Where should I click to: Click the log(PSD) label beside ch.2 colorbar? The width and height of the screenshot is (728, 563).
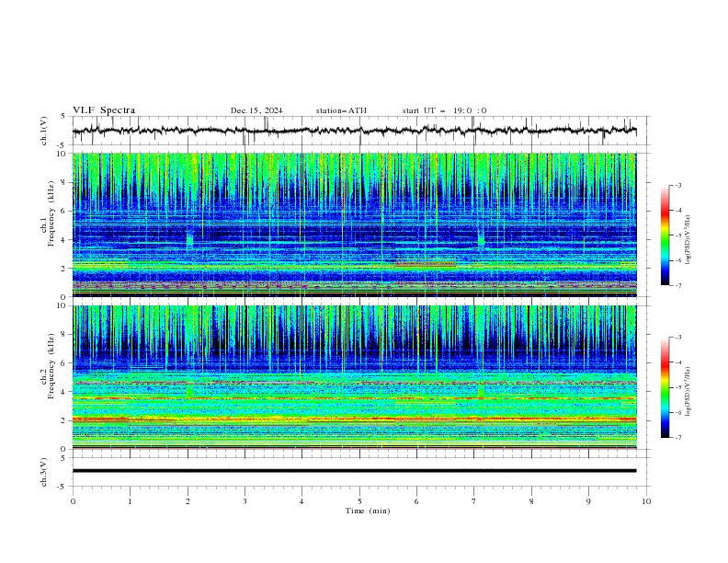[688, 392]
